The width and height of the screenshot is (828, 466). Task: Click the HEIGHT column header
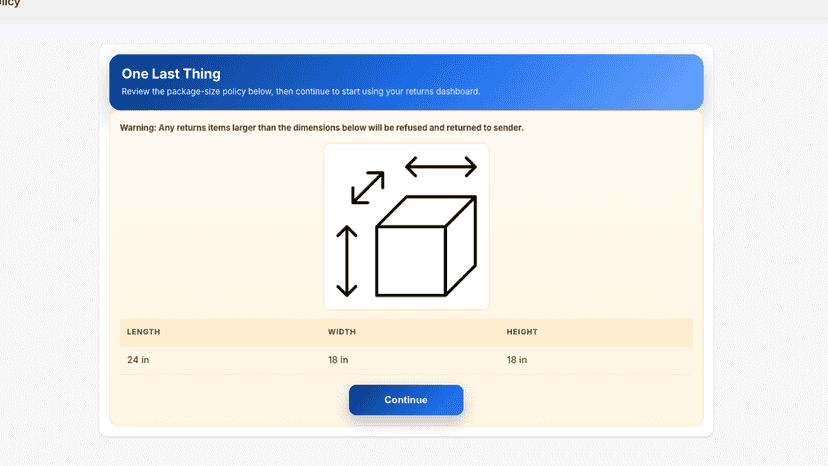(522, 332)
